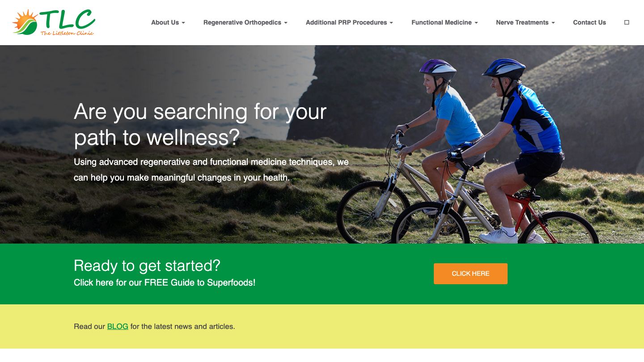The width and height of the screenshot is (644, 362).
Task: Open the Functional Medicine menu
Action: point(445,22)
